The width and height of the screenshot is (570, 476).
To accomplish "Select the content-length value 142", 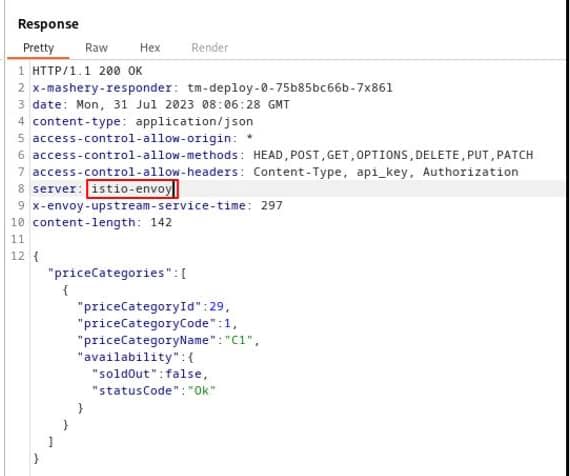I will point(161,222).
